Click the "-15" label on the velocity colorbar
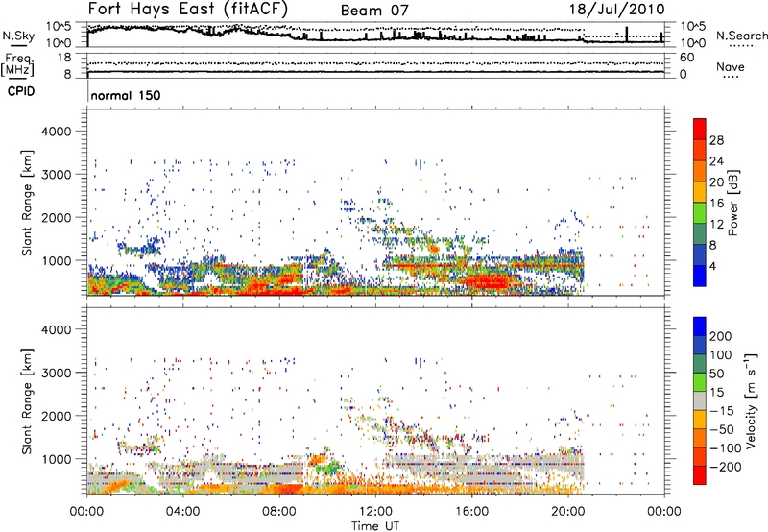 click(x=722, y=411)
